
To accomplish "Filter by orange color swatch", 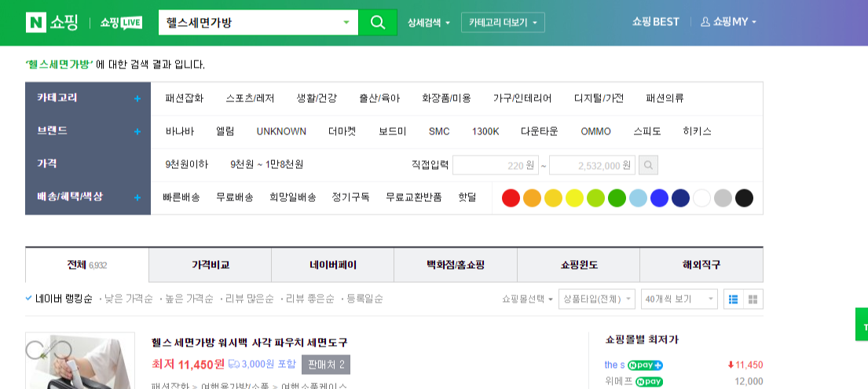I will (532, 198).
